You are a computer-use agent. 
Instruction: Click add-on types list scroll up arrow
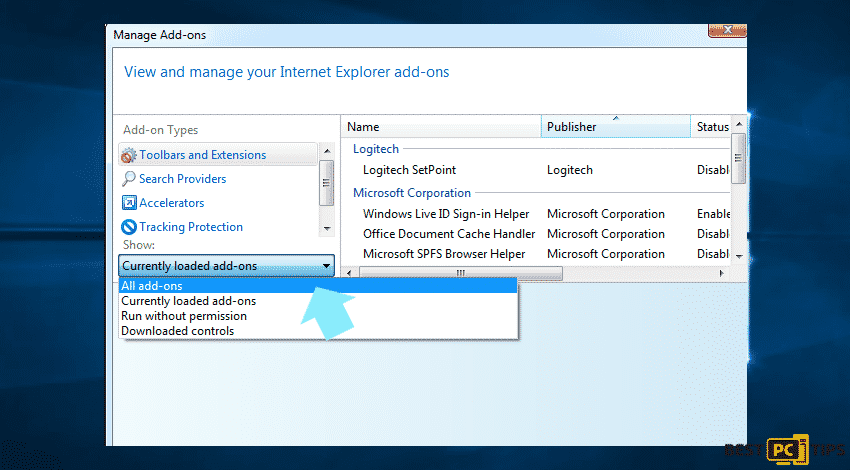pos(327,151)
